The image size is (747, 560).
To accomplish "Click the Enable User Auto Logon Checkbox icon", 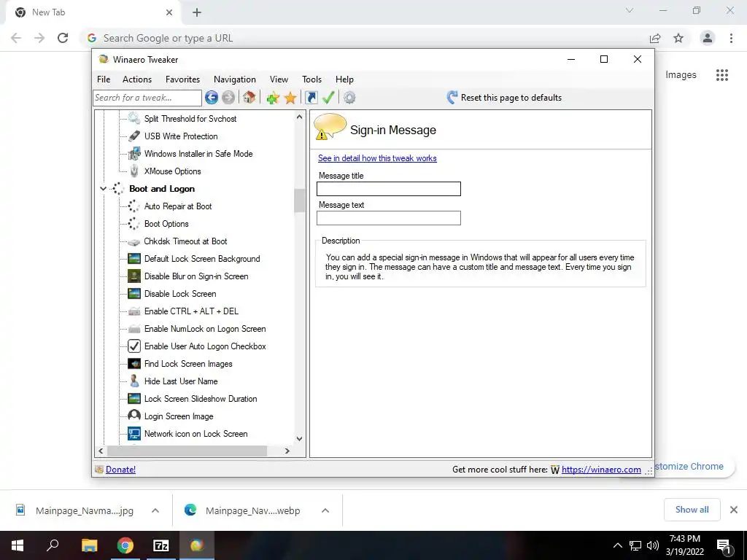I will click(134, 346).
